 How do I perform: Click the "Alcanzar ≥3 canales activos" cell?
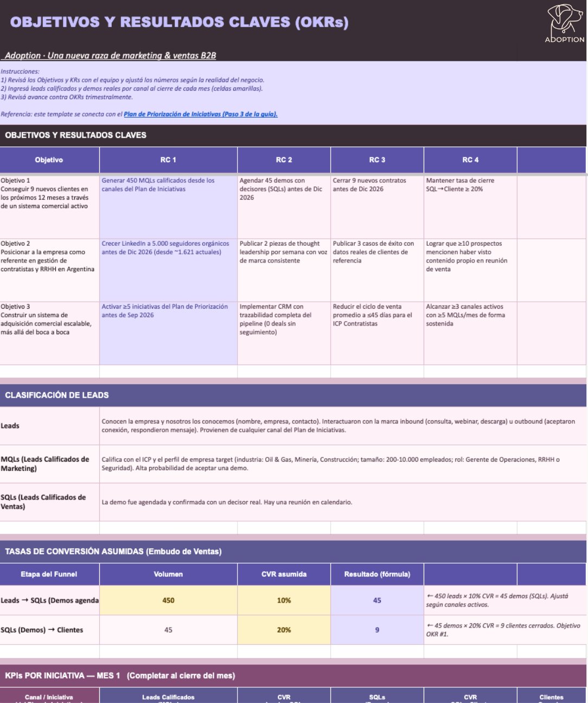point(470,333)
